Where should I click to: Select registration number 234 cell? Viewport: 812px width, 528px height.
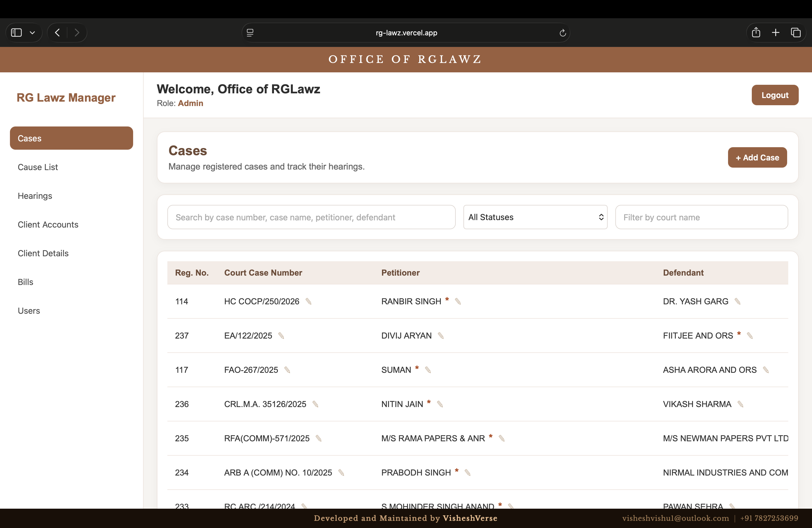tap(181, 473)
